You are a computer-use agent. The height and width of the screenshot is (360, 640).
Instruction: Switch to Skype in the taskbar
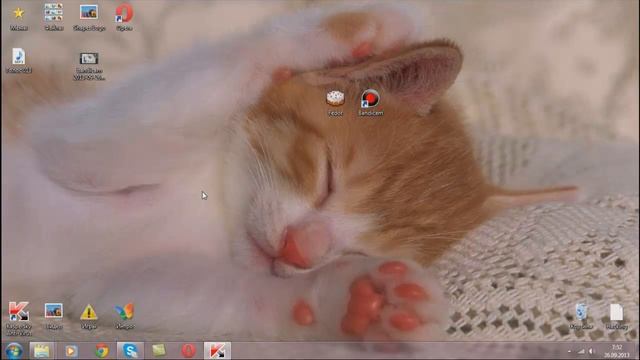coord(130,351)
